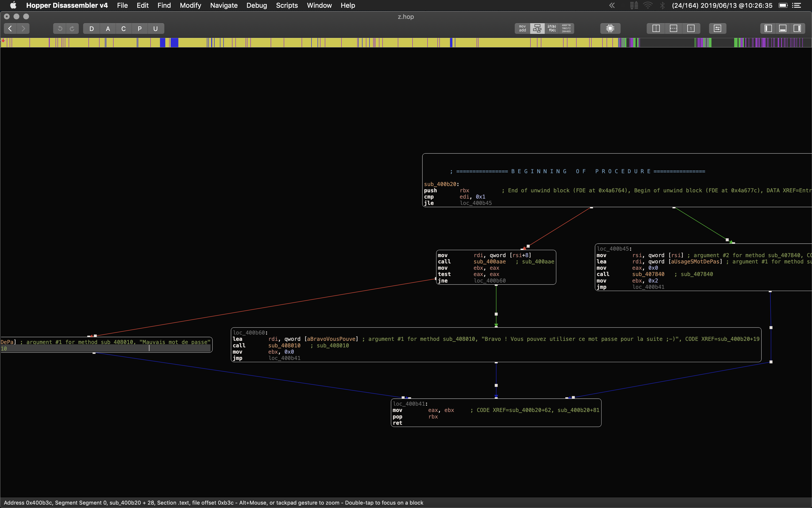Image resolution: width=812 pixels, height=508 pixels.
Task: Open the Find menu
Action: click(164, 5)
